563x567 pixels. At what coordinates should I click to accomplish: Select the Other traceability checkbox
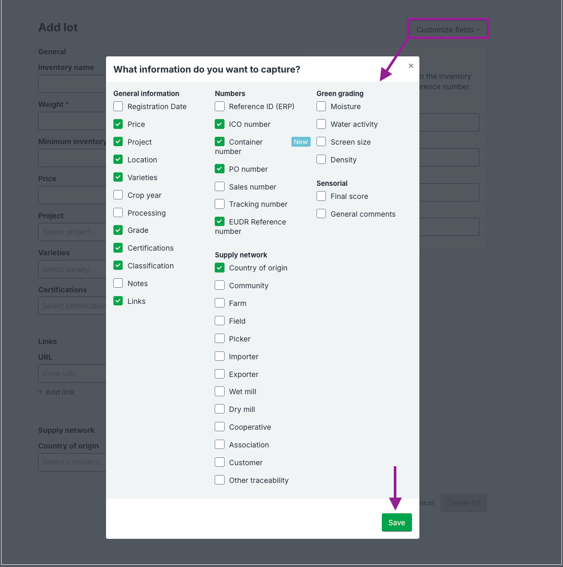pos(219,480)
